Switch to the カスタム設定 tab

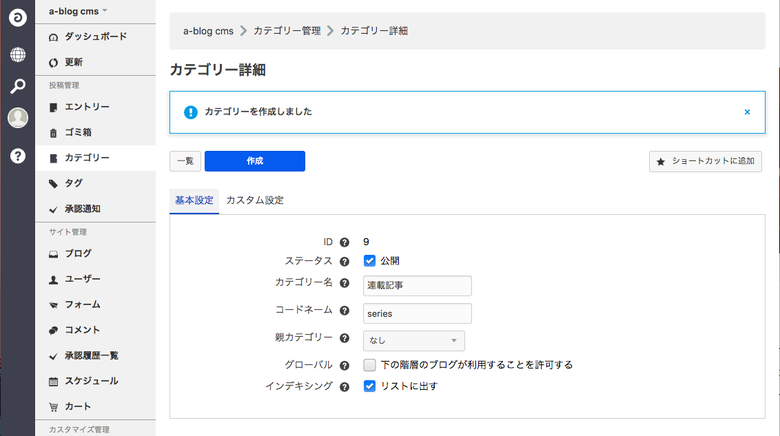[255, 201]
